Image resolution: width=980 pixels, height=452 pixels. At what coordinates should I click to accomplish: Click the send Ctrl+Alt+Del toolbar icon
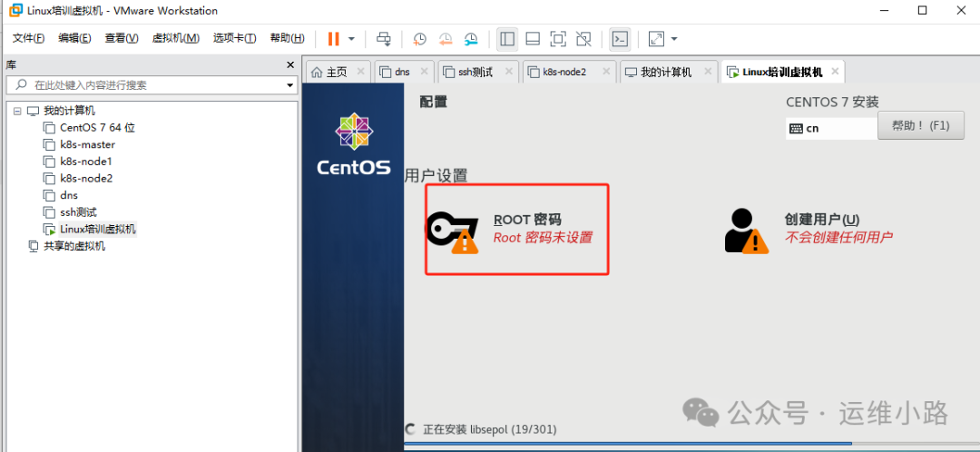pos(383,39)
